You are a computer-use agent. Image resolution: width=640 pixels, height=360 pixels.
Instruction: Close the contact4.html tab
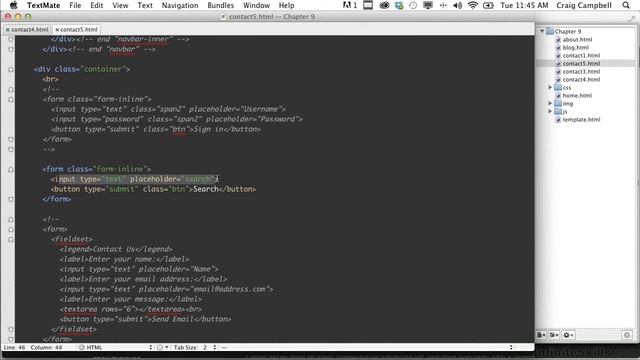click(7, 30)
